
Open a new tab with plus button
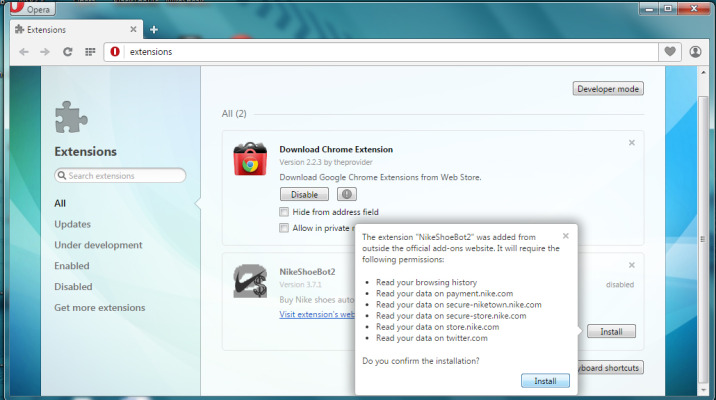155,30
